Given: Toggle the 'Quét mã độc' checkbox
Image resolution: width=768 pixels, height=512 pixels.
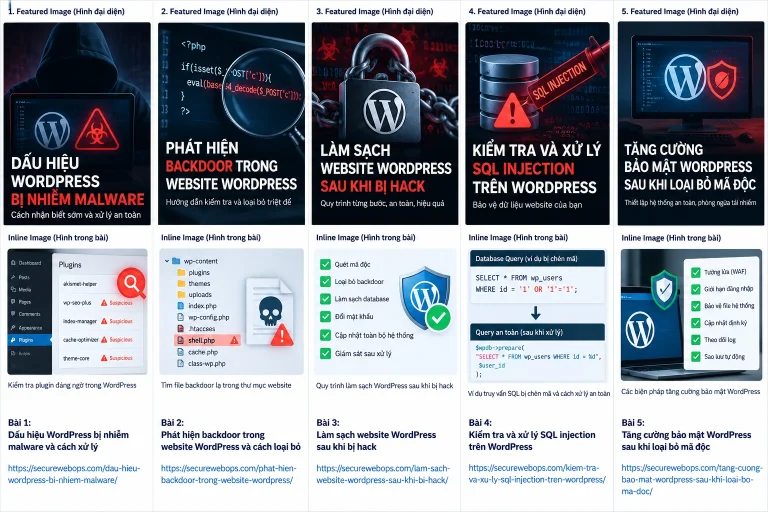Looking at the screenshot, I should [x=325, y=265].
